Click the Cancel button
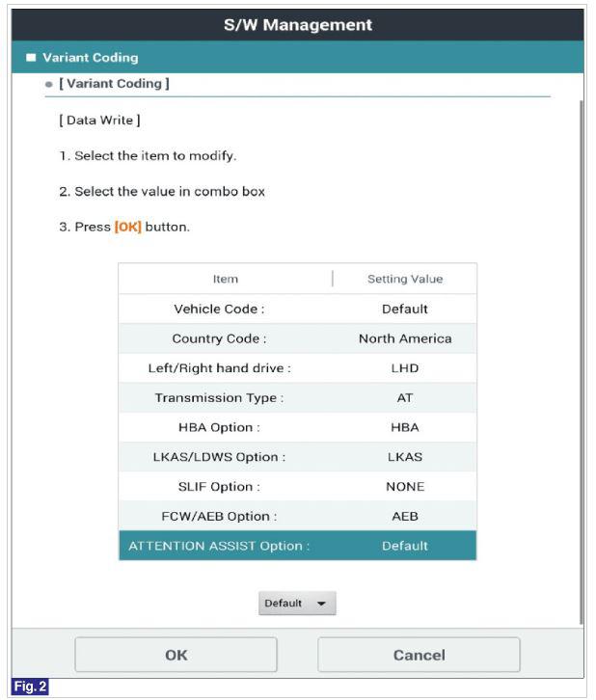Viewport: 596px width, 700px height. pos(419,655)
